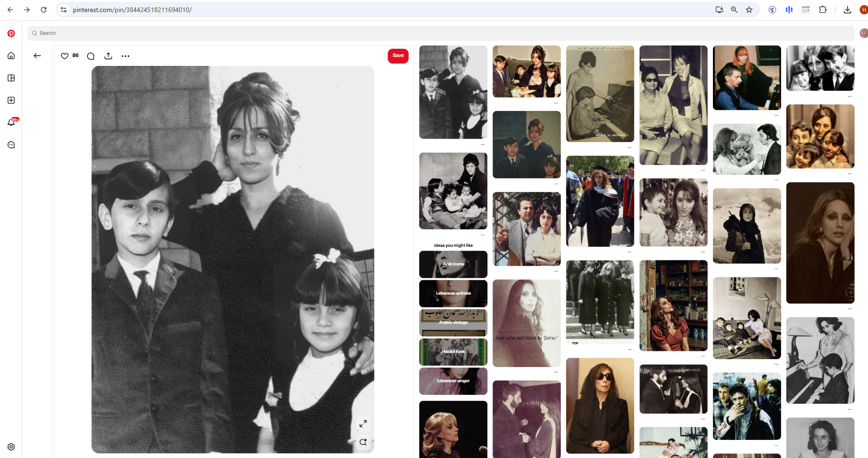Save the pin to a board
The image size is (868, 458).
click(x=398, y=56)
